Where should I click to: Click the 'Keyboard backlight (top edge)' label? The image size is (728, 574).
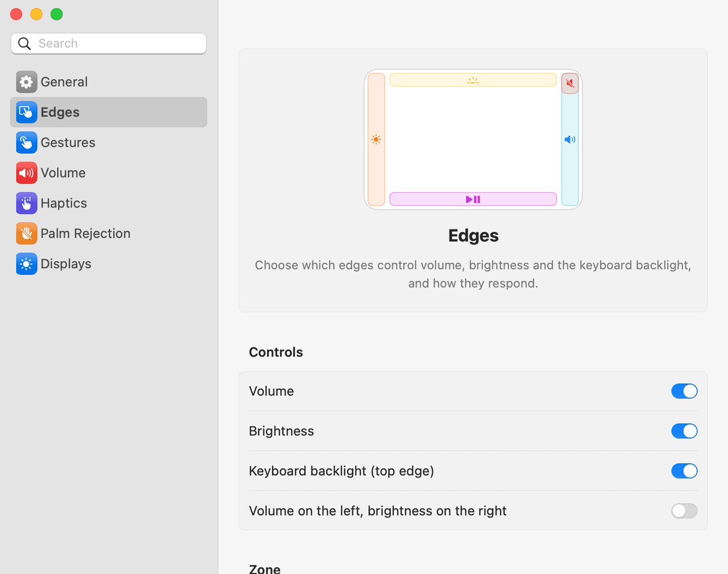tap(342, 471)
